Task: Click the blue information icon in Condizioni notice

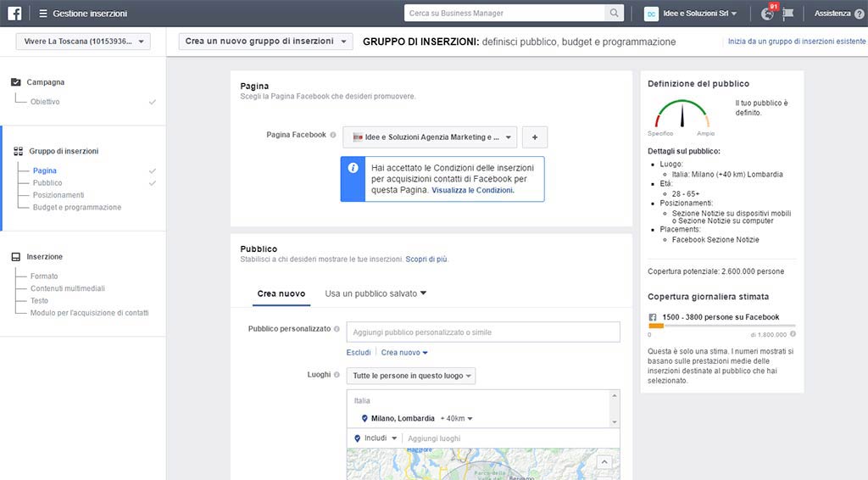Action: click(x=353, y=168)
